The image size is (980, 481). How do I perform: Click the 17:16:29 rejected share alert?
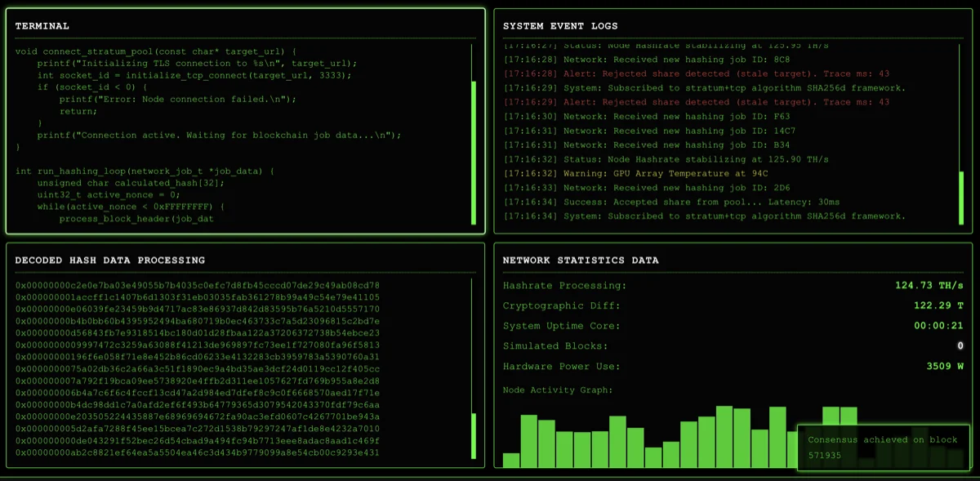pos(697,102)
